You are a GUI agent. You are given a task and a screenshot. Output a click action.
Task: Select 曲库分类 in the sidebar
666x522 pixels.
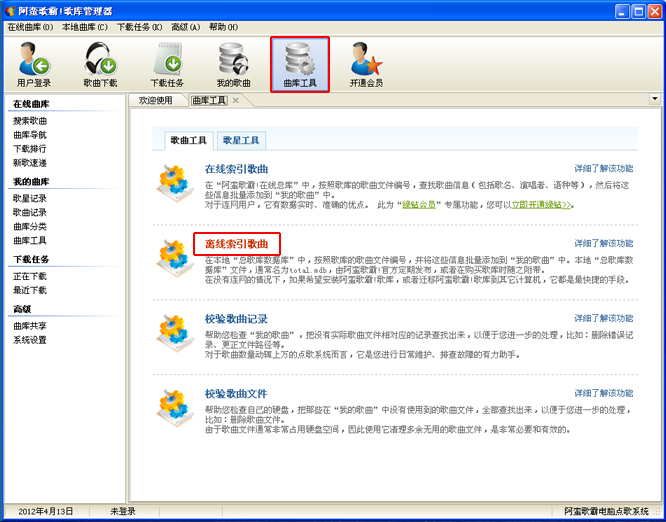pos(30,226)
